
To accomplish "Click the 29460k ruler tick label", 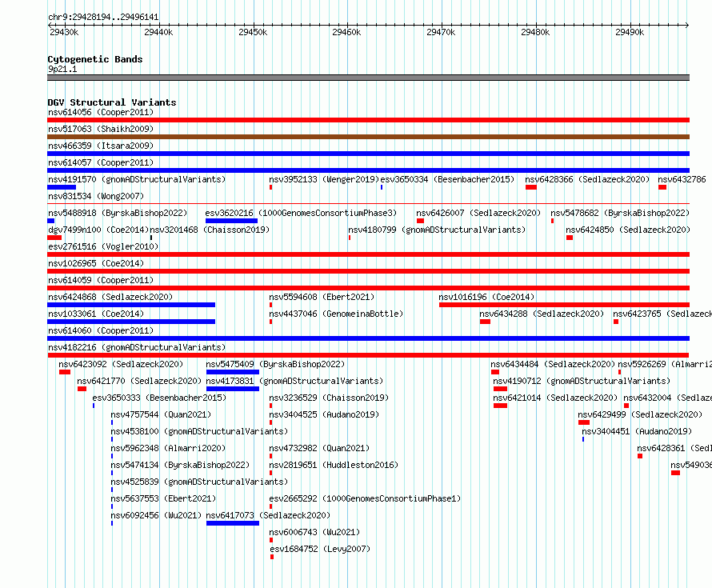I will tap(346, 32).
